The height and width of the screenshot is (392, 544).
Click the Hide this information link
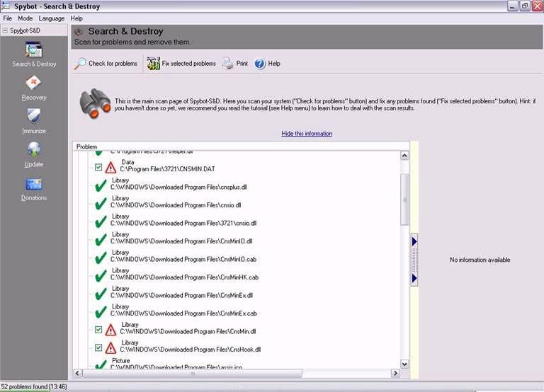306,134
